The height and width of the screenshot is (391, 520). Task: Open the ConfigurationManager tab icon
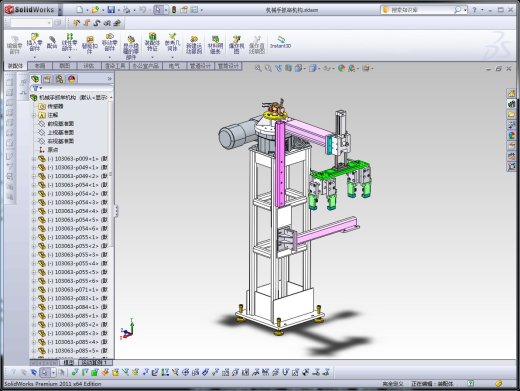59,79
